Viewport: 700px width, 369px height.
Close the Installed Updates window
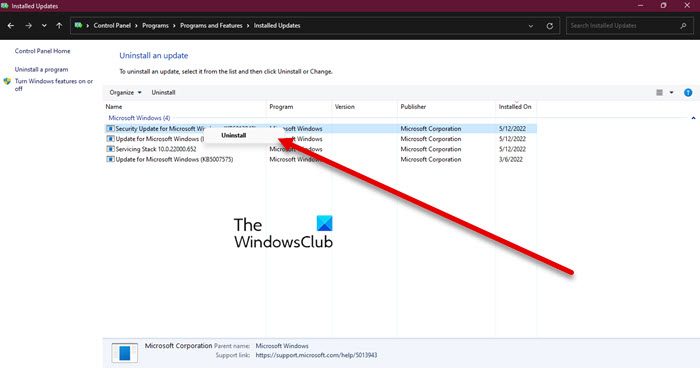(x=687, y=5)
